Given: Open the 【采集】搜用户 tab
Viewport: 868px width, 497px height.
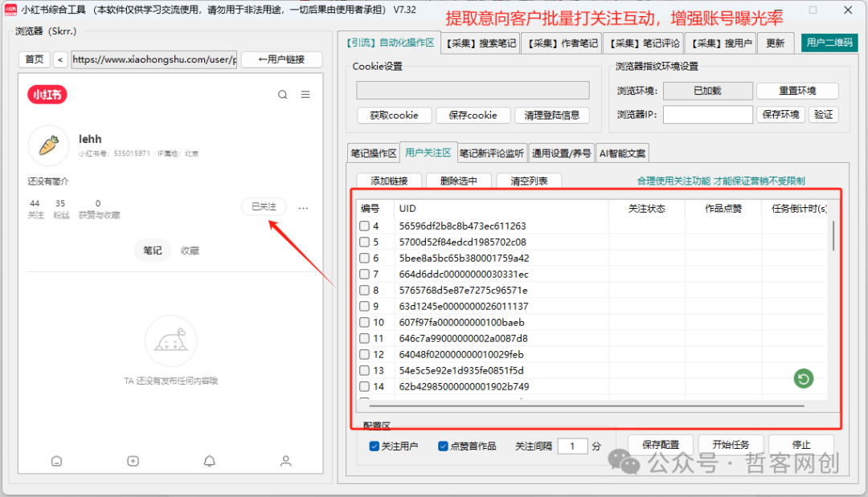Looking at the screenshot, I should click(721, 43).
